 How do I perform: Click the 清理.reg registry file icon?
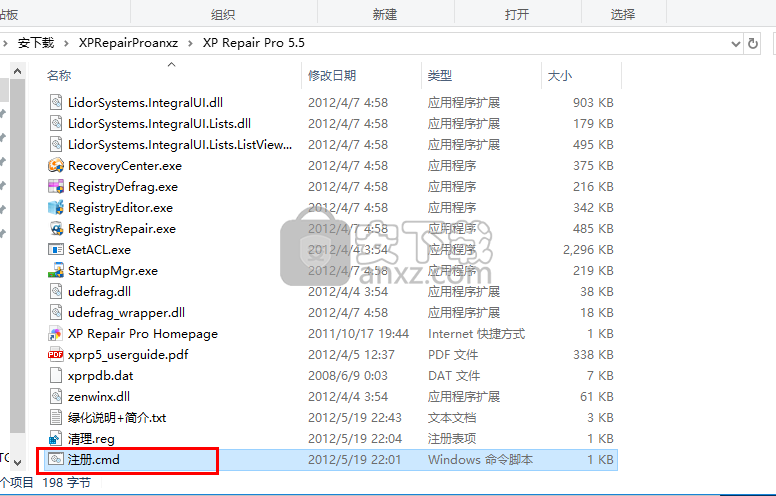[56, 439]
